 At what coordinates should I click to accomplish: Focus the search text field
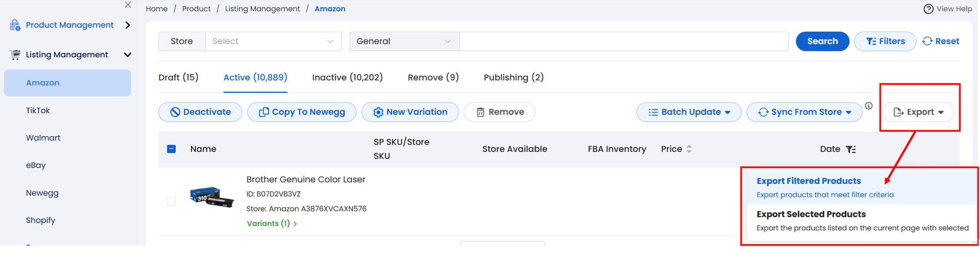coord(624,41)
